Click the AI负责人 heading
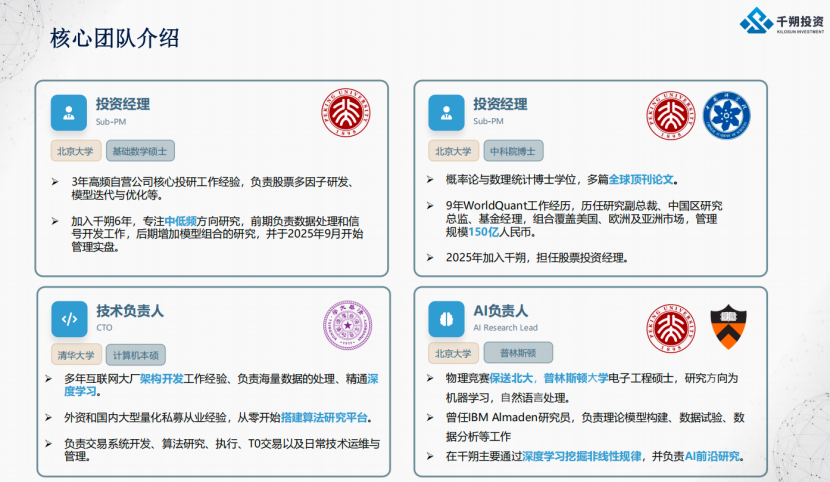 500,311
